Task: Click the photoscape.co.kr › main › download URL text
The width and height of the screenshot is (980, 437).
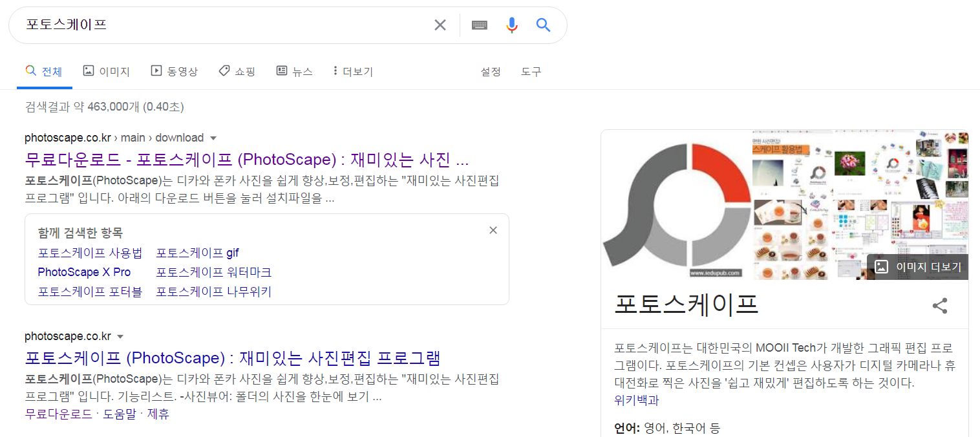Action: [x=114, y=138]
